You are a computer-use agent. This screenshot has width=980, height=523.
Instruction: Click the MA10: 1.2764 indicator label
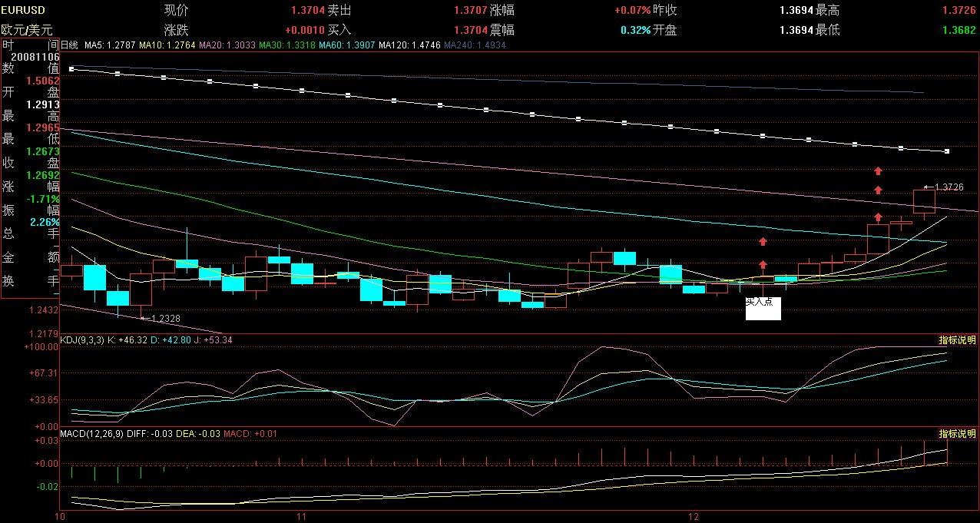[167, 45]
